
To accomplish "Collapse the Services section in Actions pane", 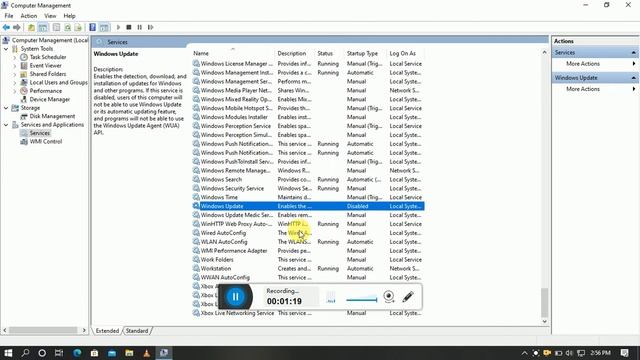I will click(633, 53).
